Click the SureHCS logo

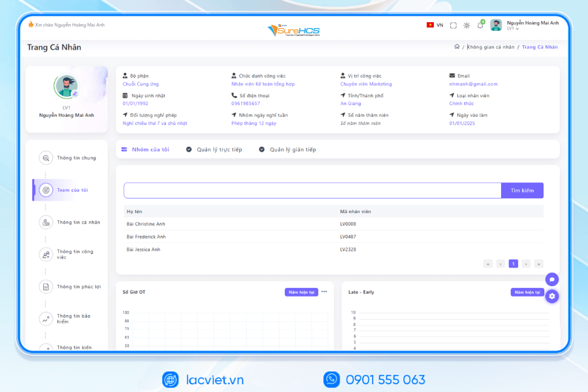tap(293, 30)
